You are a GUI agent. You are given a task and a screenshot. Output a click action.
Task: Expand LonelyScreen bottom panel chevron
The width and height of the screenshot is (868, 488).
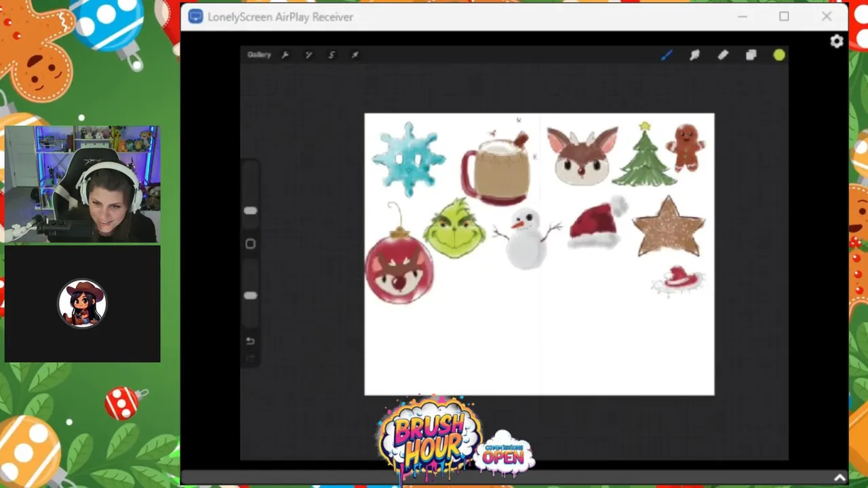(840, 478)
